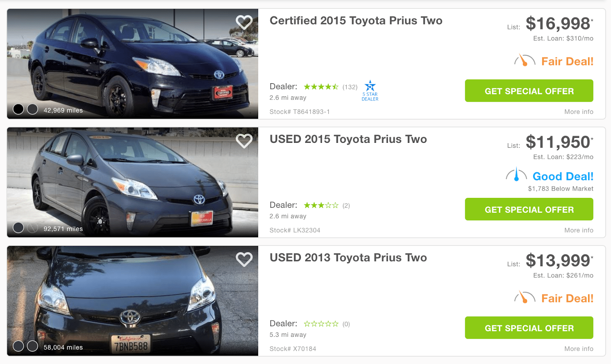Save the $11,950 Prius with heart icon
611x364 pixels.
(244, 141)
